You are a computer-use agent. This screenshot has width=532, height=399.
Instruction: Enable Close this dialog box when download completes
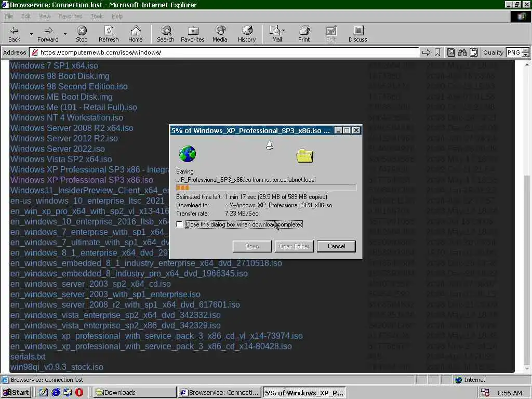pos(179,224)
